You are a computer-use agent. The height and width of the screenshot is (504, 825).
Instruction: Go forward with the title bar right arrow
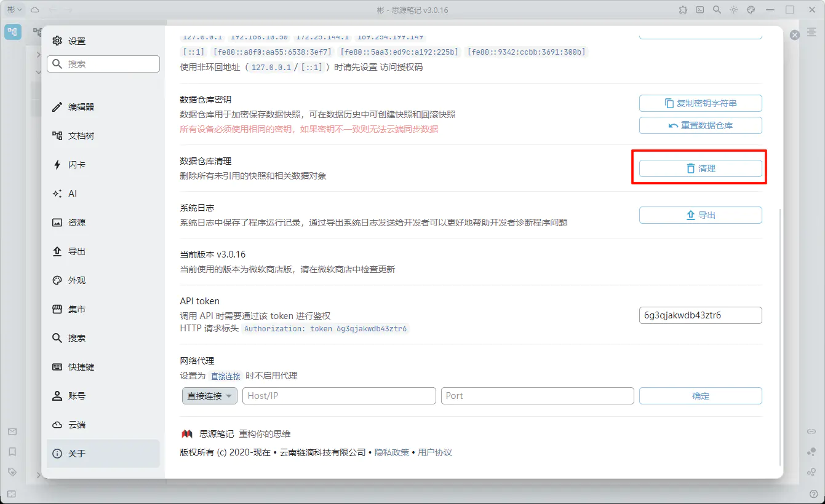(68, 10)
